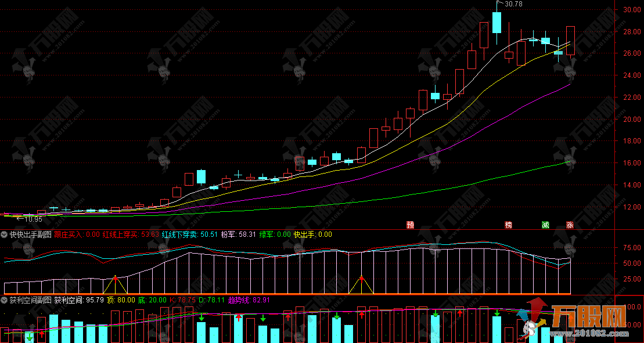Click the 22.00 price axis label

click(x=632, y=98)
